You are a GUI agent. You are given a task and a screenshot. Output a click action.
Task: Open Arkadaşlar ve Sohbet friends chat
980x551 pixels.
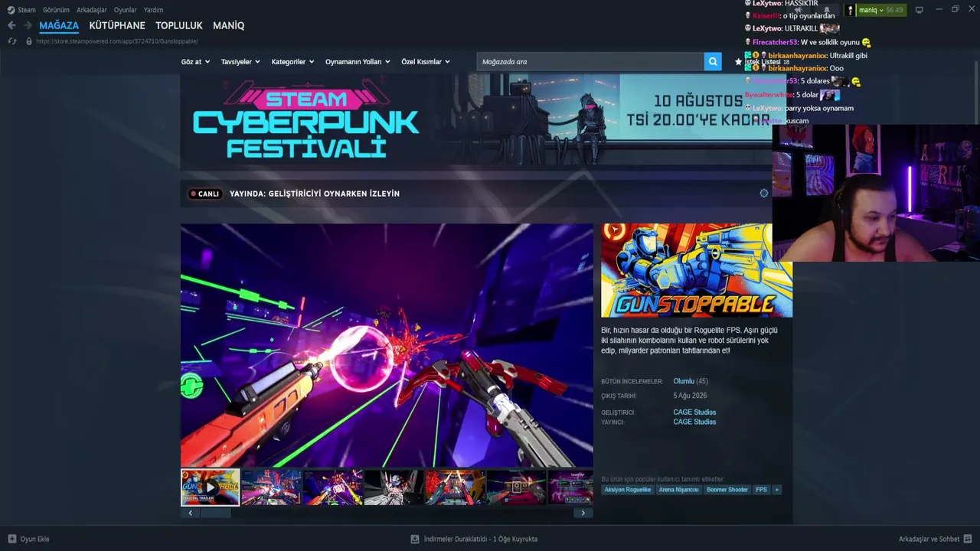tap(936, 539)
